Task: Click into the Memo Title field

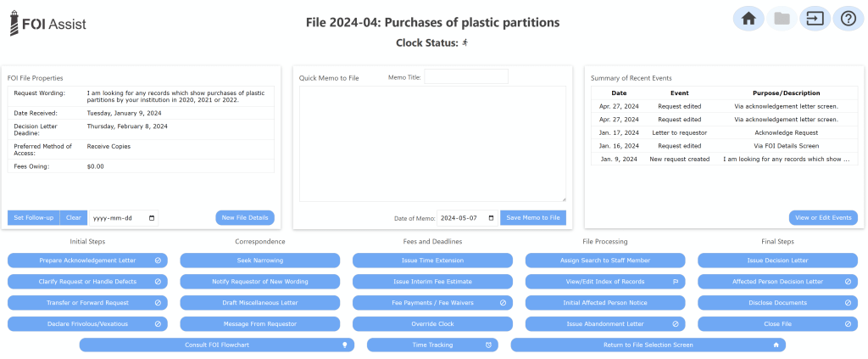Action: pyautogui.click(x=465, y=77)
